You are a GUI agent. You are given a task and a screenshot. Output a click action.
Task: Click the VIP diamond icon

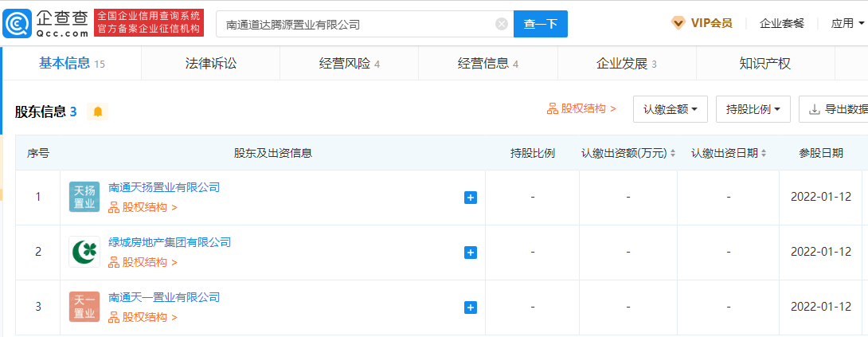pos(678,23)
